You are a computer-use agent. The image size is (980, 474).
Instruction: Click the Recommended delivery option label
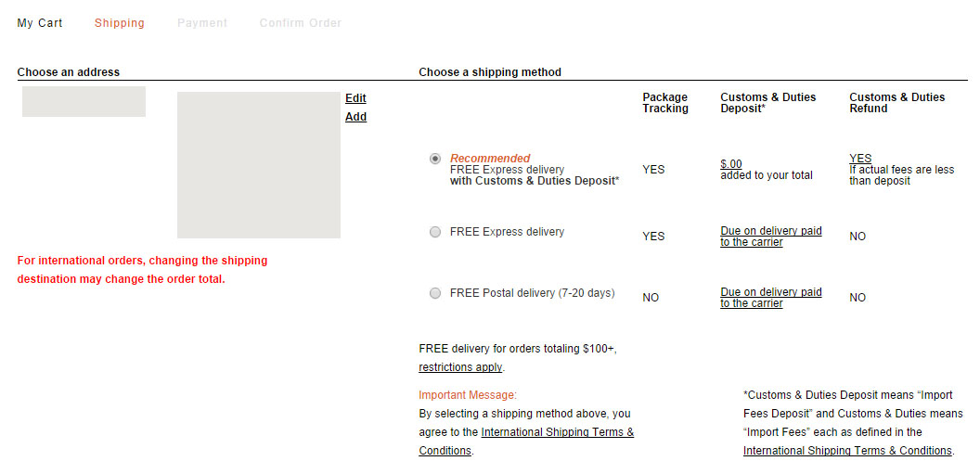(x=535, y=170)
